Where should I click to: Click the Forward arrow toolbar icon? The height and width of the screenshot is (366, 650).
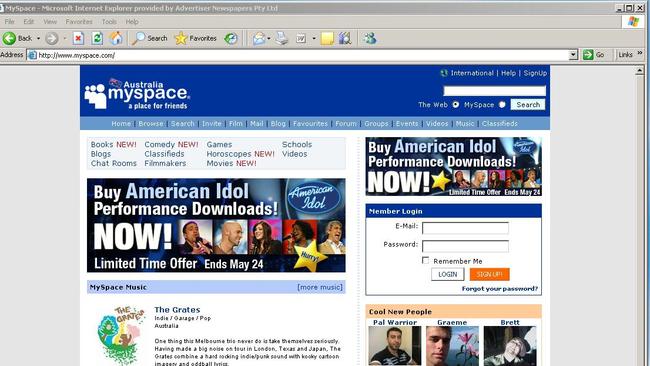52,39
